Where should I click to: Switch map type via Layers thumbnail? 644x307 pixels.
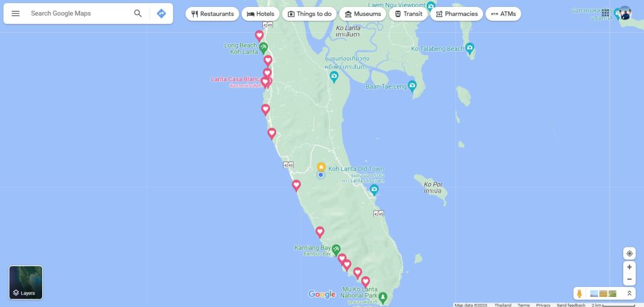click(26, 282)
